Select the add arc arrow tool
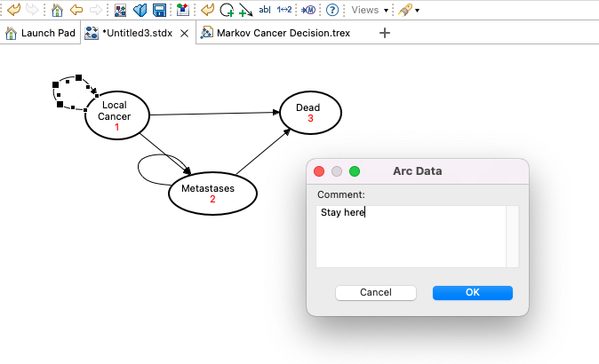Viewport: 599px width, 364px height. coord(245,11)
